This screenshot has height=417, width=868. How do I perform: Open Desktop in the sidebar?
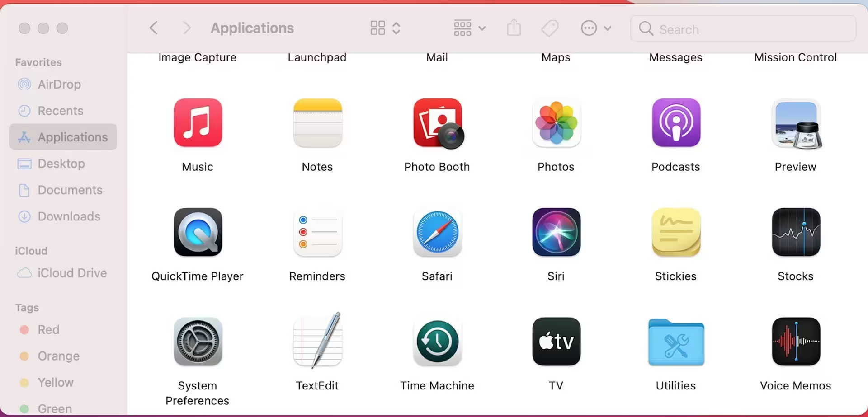coord(63,164)
